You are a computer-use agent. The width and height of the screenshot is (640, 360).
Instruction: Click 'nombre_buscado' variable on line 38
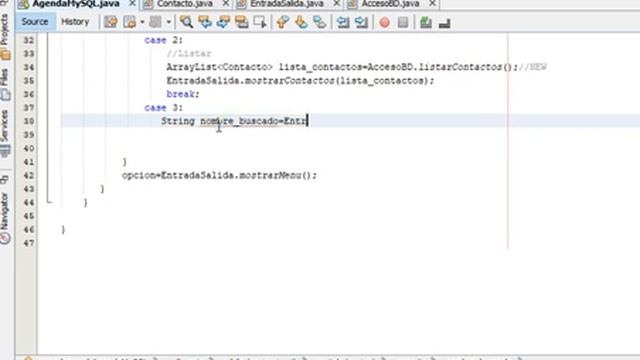pyautogui.click(x=239, y=121)
